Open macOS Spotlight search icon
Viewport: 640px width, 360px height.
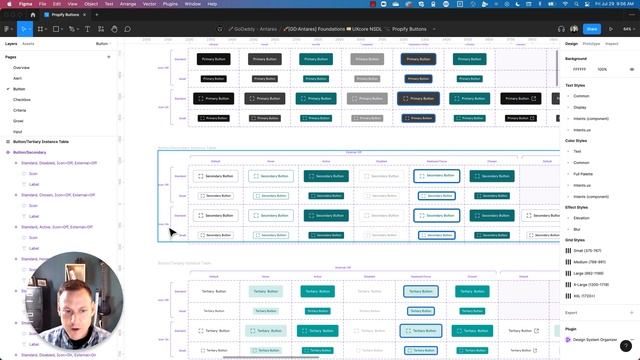(576, 4)
